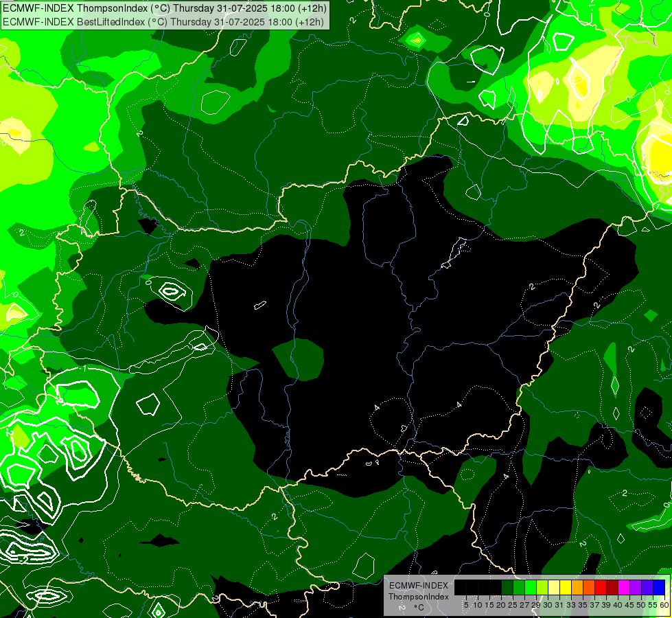Click the legend scale value 30

pyautogui.click(x=548, y=605)
